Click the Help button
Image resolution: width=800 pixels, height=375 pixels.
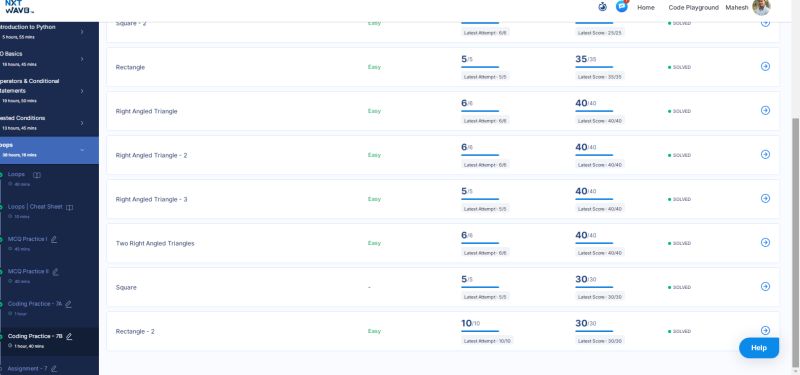click(x=759, y=348)
